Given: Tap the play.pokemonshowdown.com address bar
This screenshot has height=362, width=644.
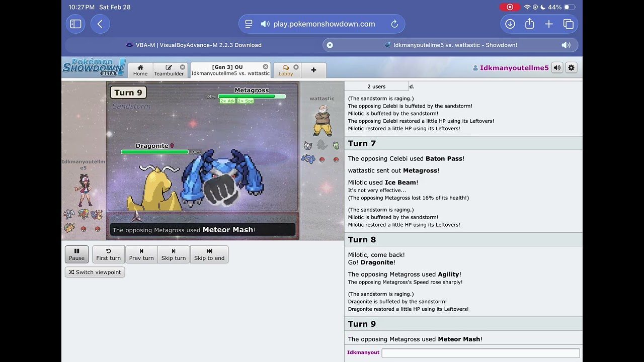Looking at the screenshot, I should coord(322,24).
